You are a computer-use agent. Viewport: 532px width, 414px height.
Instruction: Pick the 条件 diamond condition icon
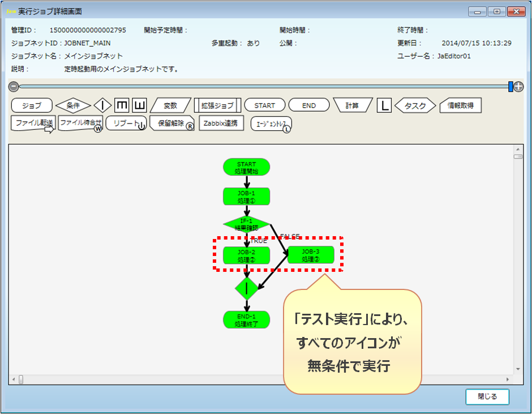(x=73, y=105)
